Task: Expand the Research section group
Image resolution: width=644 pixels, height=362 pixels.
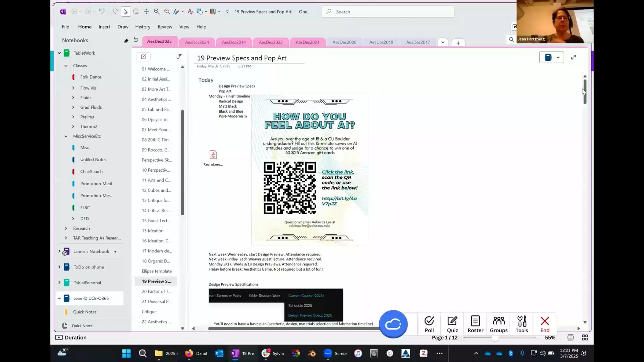Action: 66,228
